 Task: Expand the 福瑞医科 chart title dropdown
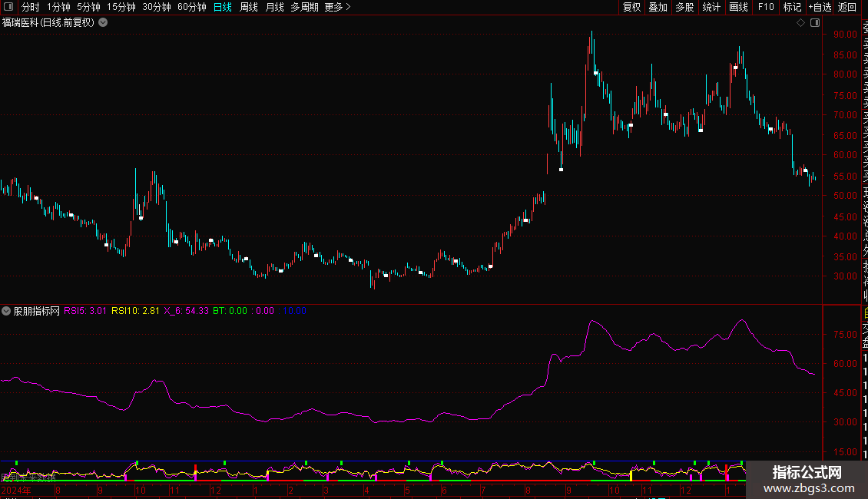[x=103, y=23]
